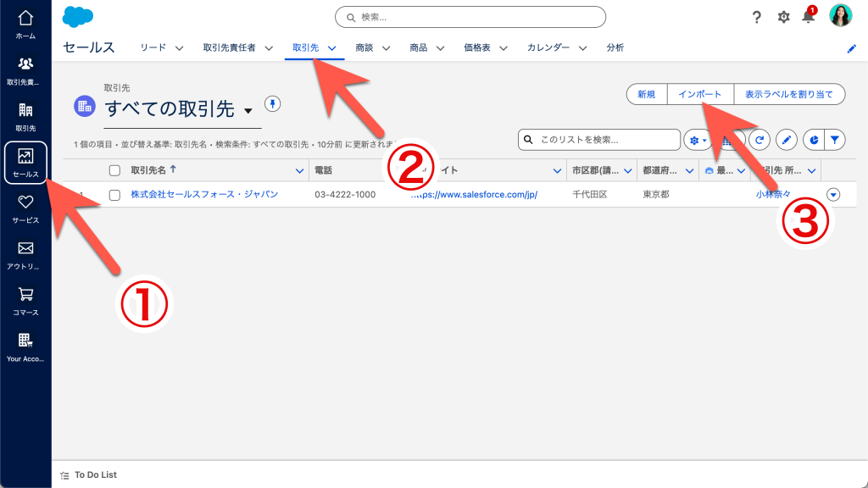Screen dimensions: 868x488
Task: Click the 新規 button
Action: (647, 94)
